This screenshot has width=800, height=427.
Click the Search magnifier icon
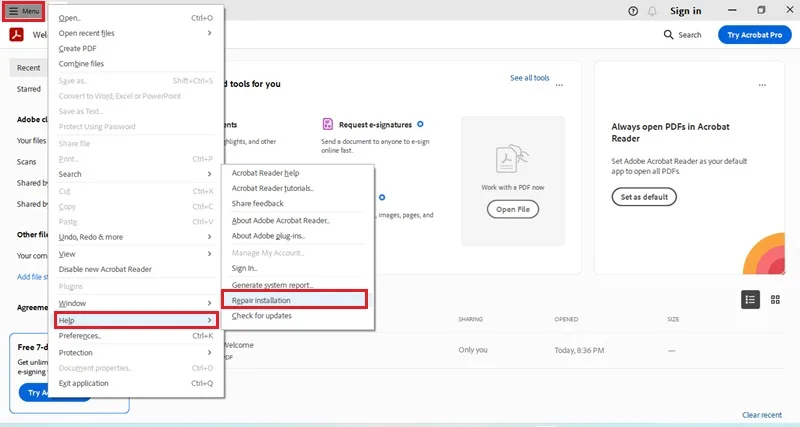point(668,35)
